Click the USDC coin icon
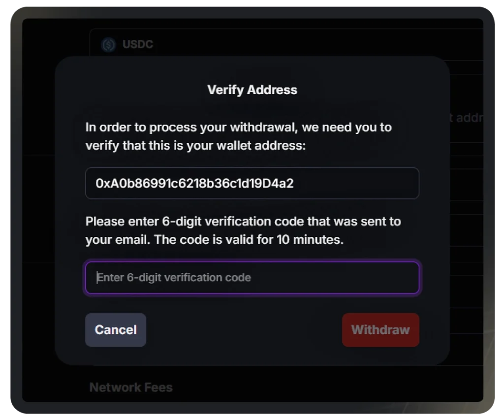The height and width of the screenshot is (420, 504). (x=108, y=44)
